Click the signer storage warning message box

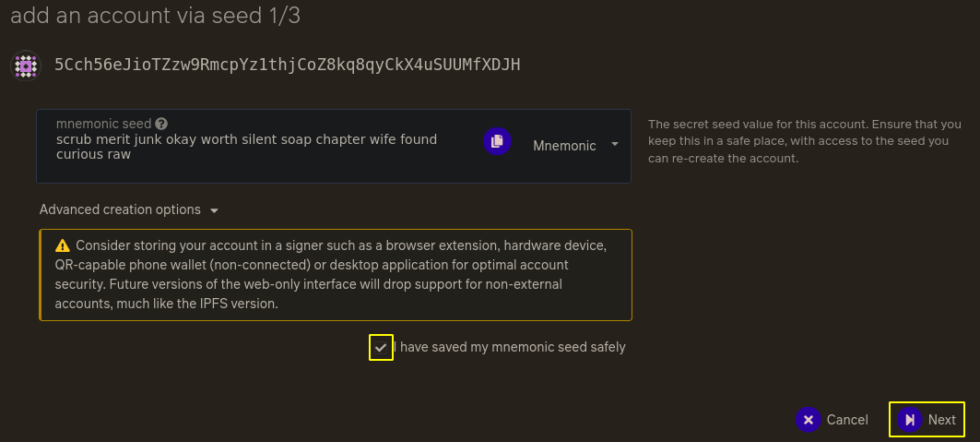click(x=336, y=275)
